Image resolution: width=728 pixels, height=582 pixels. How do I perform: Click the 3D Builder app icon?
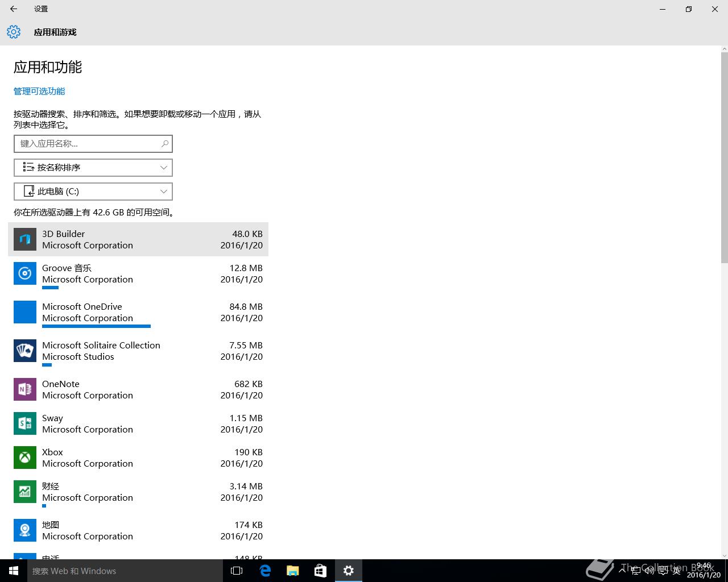point(25,239)
